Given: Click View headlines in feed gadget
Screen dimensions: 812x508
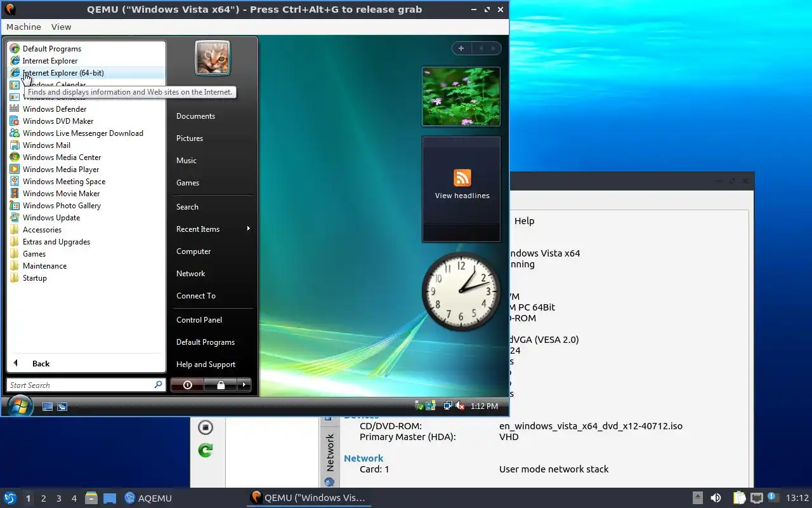Looking at the screenshot, I should [x=462, y=196].
